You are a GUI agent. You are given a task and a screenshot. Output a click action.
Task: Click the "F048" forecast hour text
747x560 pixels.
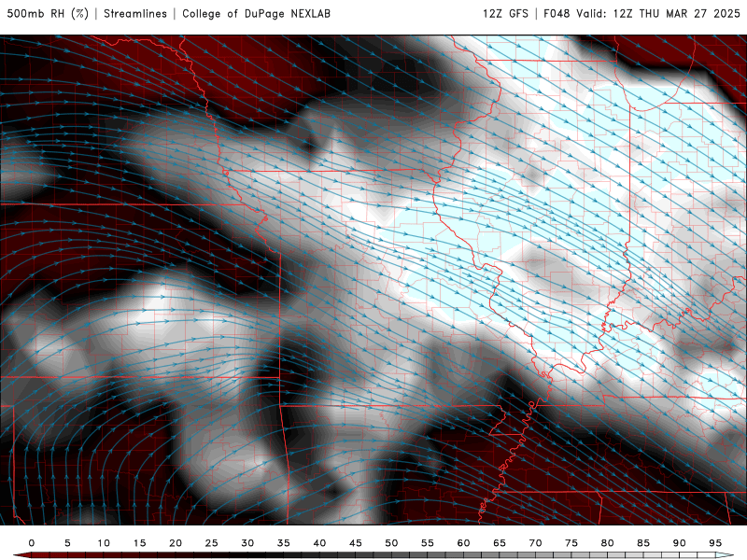557,13
